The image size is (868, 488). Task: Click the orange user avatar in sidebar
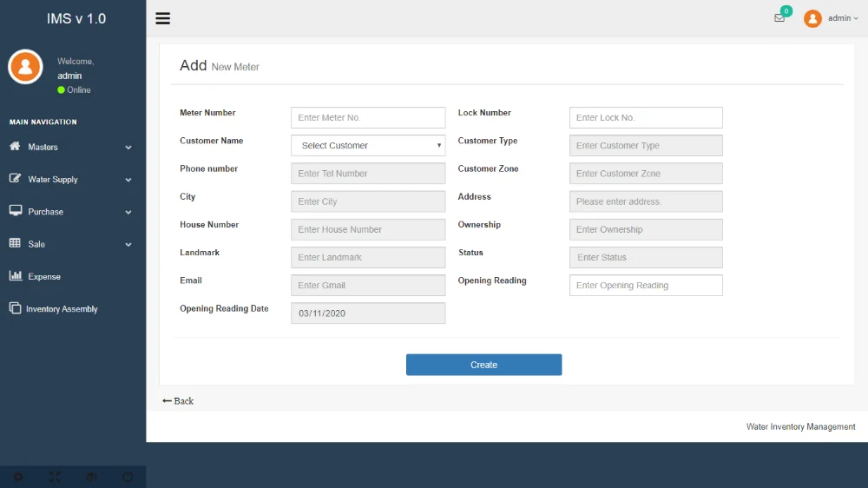pyautogui.click(x=25, y=67)
